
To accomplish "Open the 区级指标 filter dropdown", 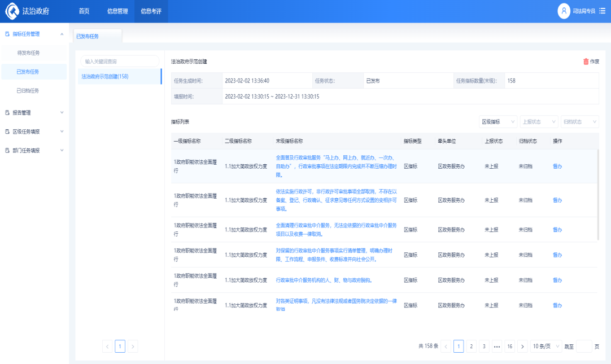I will coord(497,122).
